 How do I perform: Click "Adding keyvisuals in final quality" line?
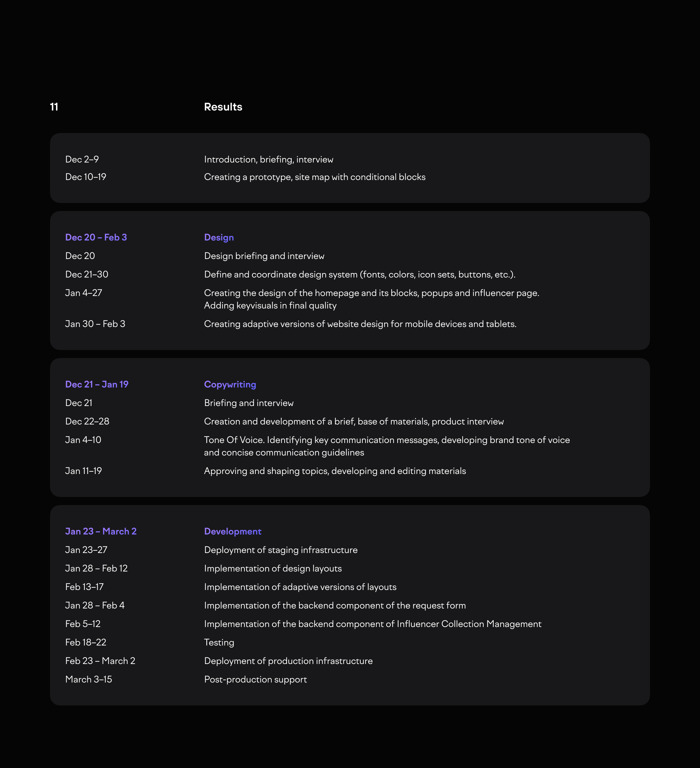(270, 306)
